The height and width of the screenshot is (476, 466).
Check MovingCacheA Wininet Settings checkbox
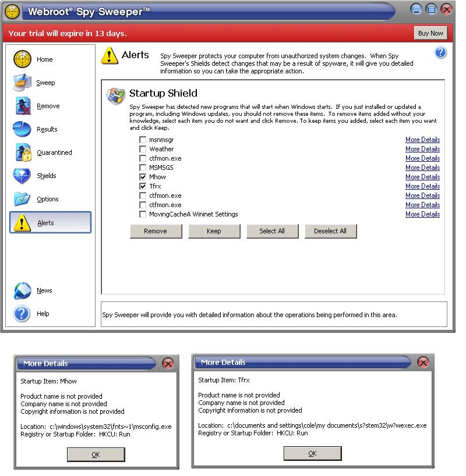click(143, 214)
